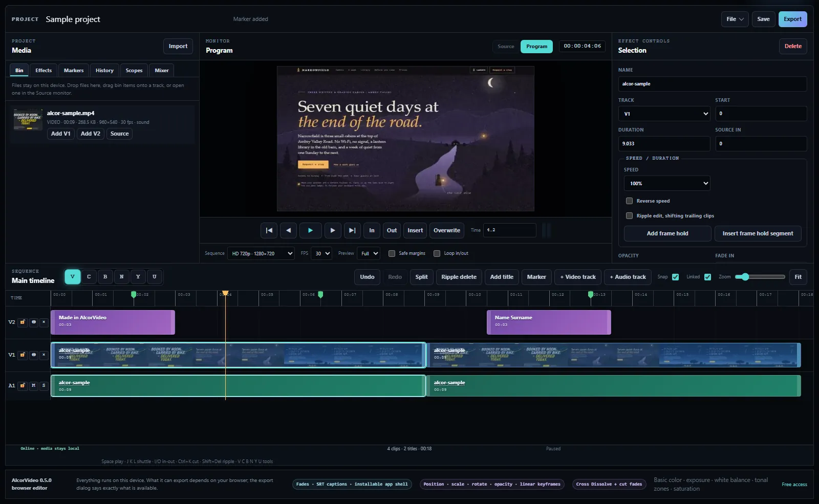Click Import in Media panel
This screenshot has height=504, width=819.
tap(178, 46)
